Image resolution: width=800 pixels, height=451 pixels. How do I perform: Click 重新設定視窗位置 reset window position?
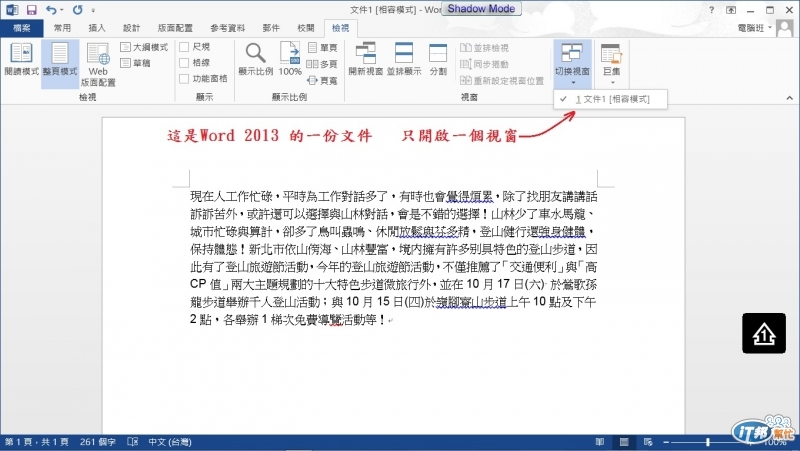click(x=502, y=81)
